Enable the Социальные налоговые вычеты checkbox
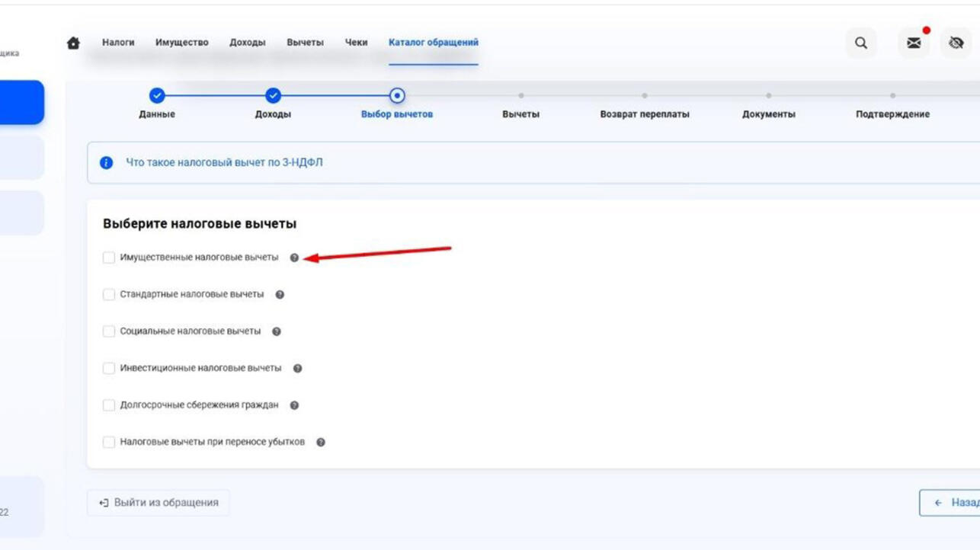 click(x=109, y=331)
